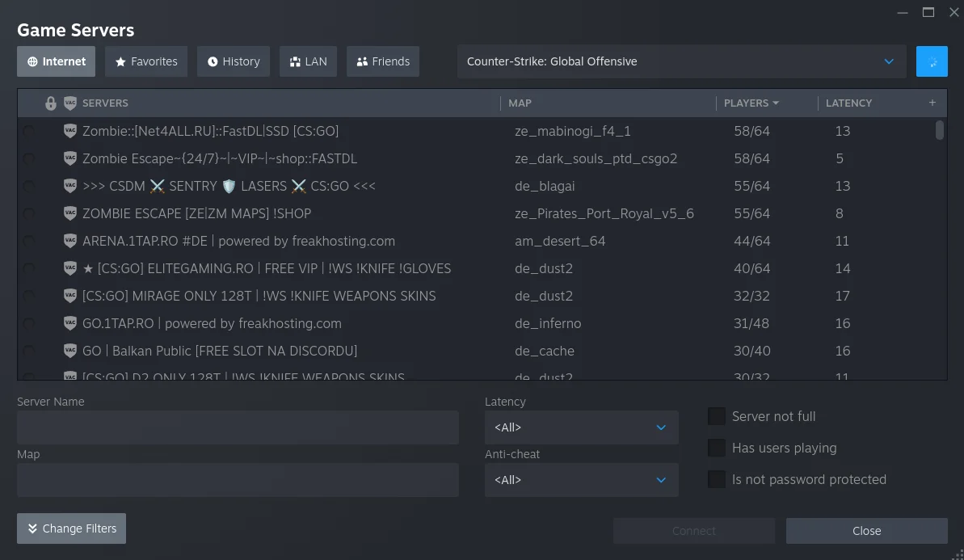Refresh the server list with the blue refresh button
This screenshot has height=560, width=964.
coord(932,61)
